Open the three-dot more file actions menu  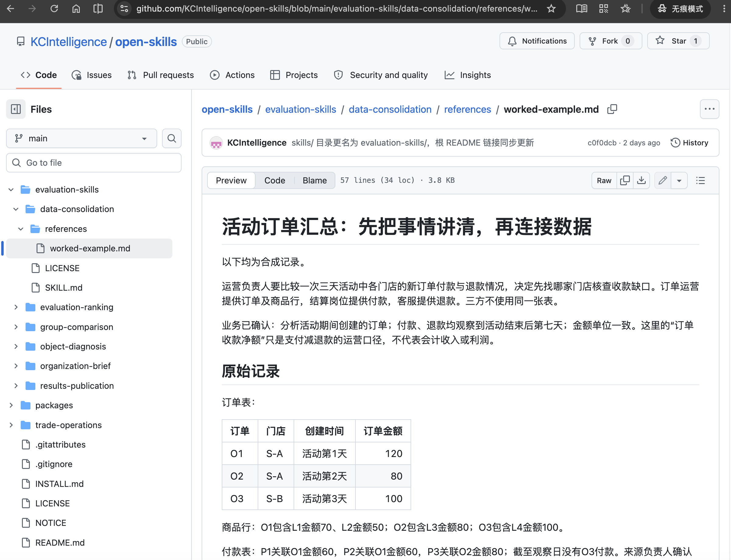pyautogui.click(x=709, y=109)
